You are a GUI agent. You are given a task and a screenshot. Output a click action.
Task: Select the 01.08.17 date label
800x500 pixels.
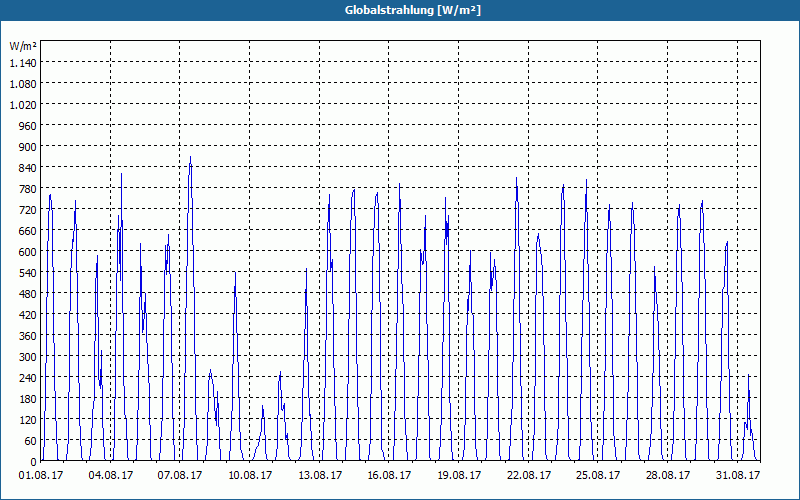[41, 476]
